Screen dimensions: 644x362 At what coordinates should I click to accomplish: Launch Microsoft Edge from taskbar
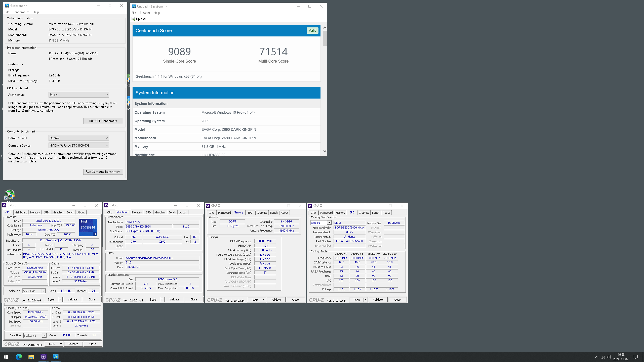[19, 357]
